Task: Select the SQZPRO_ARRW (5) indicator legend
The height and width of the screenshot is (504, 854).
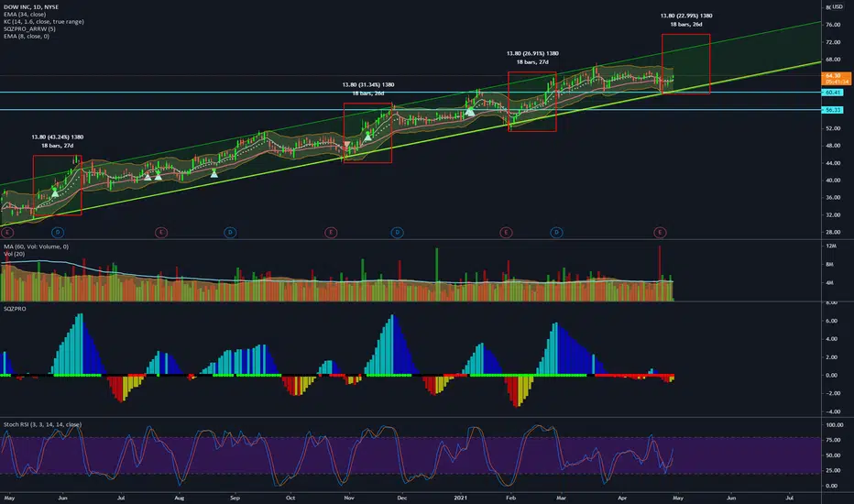Action: 29,29
